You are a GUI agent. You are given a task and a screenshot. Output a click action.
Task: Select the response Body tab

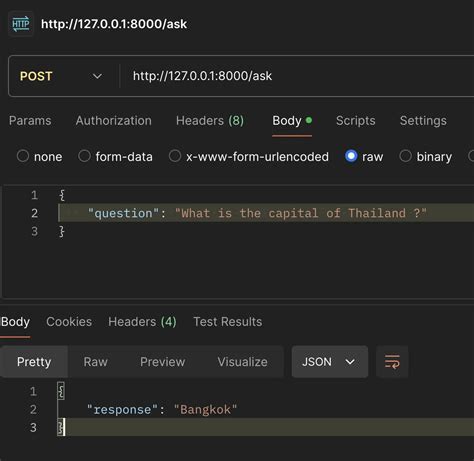[15, 322]
